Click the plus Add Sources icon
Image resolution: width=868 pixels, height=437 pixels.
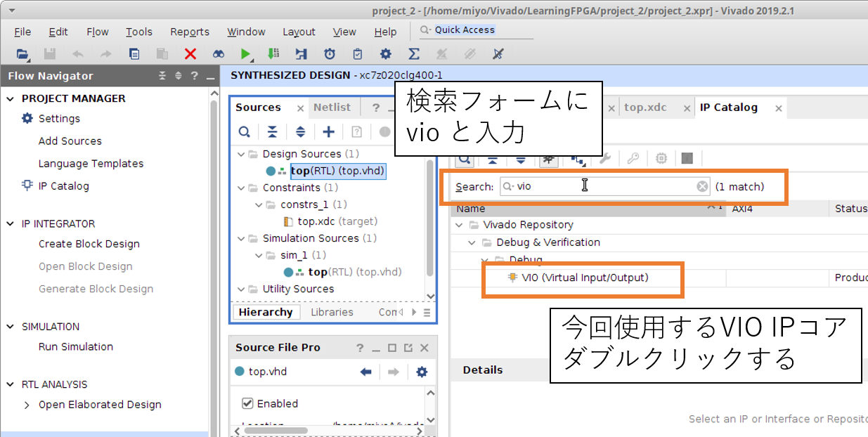(x=328, y=131)
